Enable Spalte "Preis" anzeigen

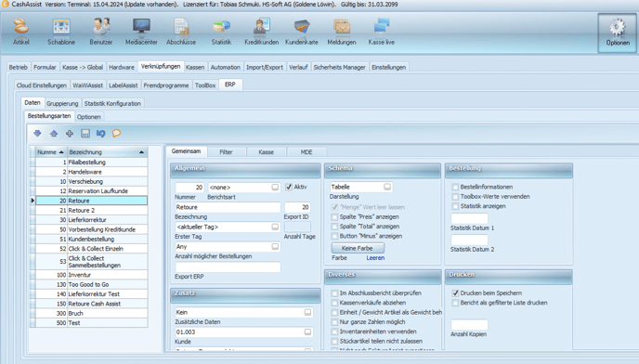pos(334,217)
